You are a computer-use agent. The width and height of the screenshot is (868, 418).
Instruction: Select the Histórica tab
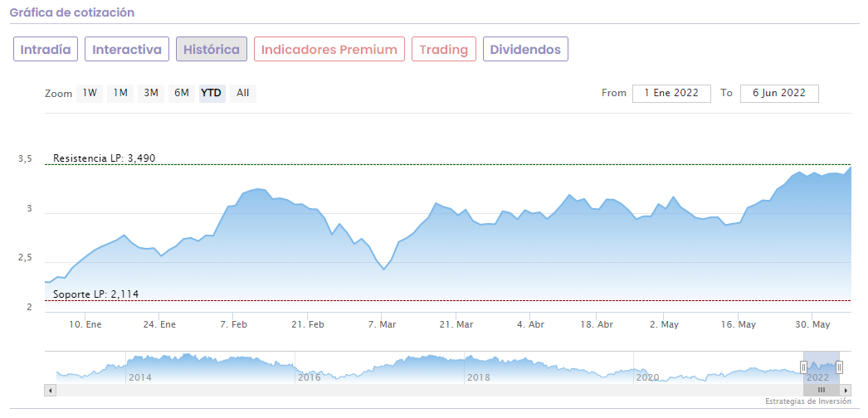[212, 49]
